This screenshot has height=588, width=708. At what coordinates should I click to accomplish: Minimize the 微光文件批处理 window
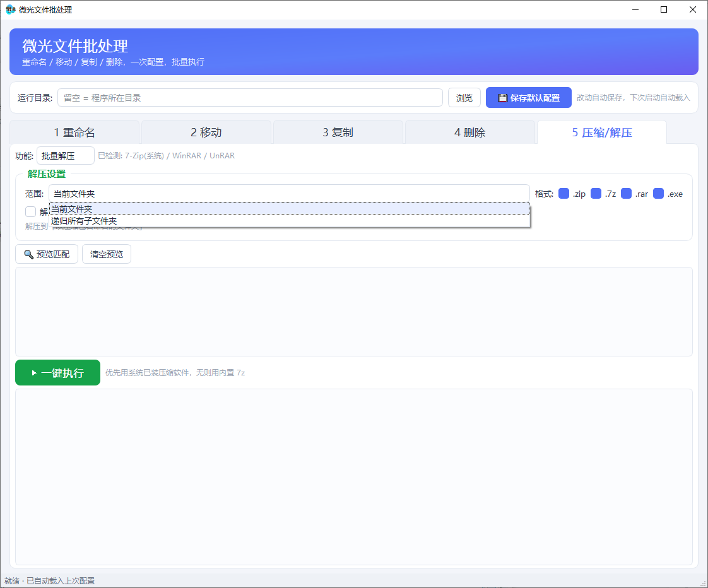tap(635, 9)
